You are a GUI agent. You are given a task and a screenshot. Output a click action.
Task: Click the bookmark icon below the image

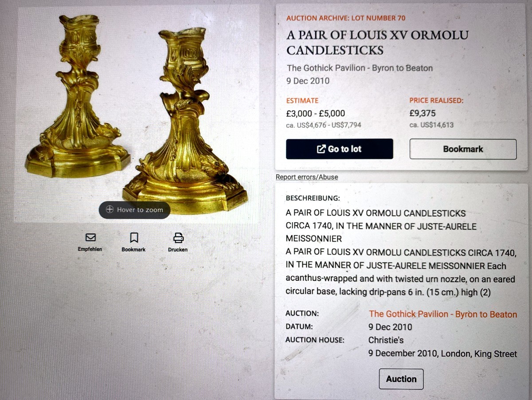coord(134,238)
